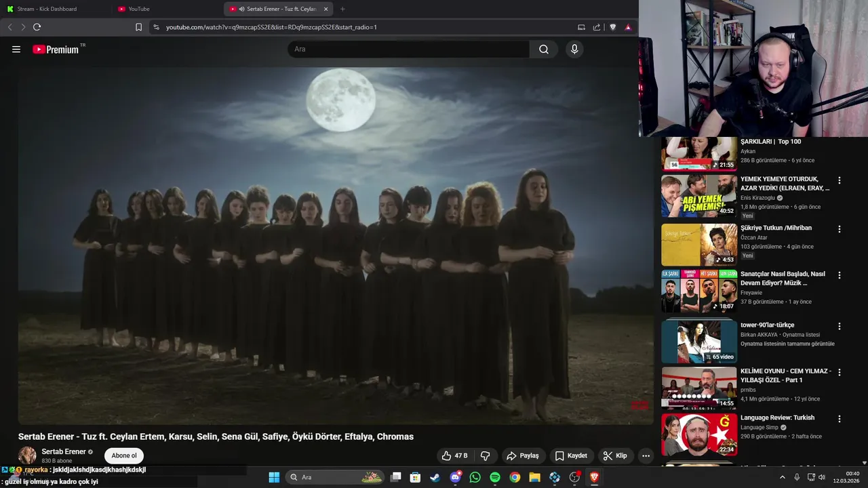868x488 pixels.
Task: Focus the YouTube 'Ara' search box
Action: [409, 49]
